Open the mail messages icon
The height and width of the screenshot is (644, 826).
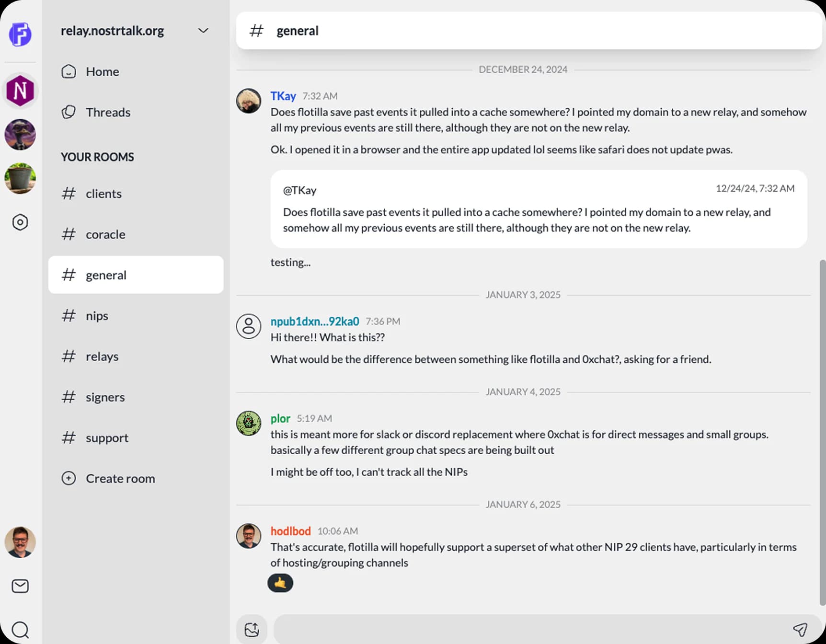pyautogui.click(x=20, y=586)
